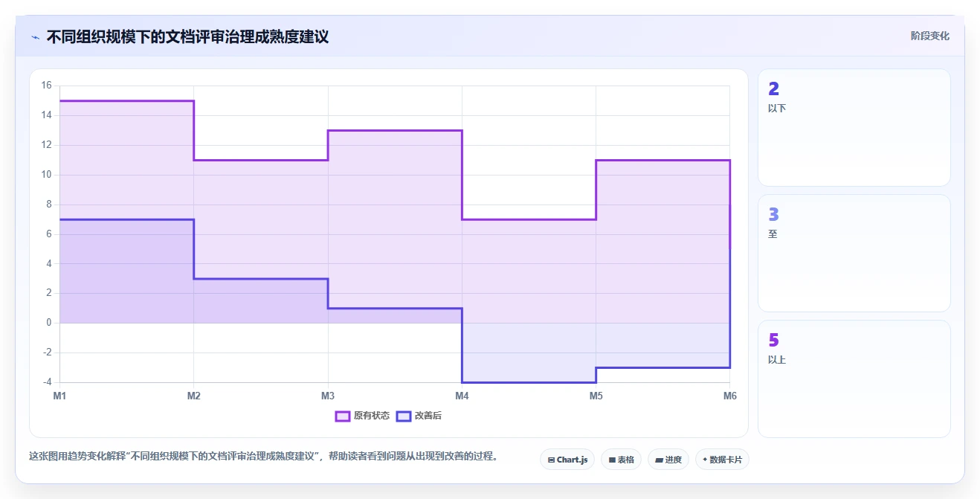The height and width of the screenshot is (499, 980).
Task: Open the card showing 5 以上
Action: [854, 379]
